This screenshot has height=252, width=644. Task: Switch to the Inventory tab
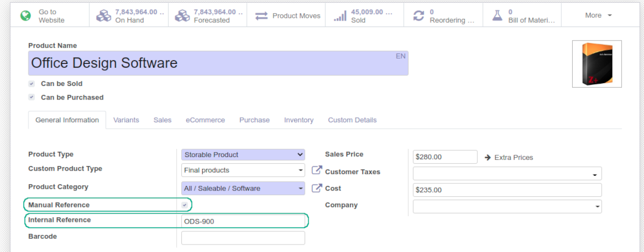(x=299, y=120)
